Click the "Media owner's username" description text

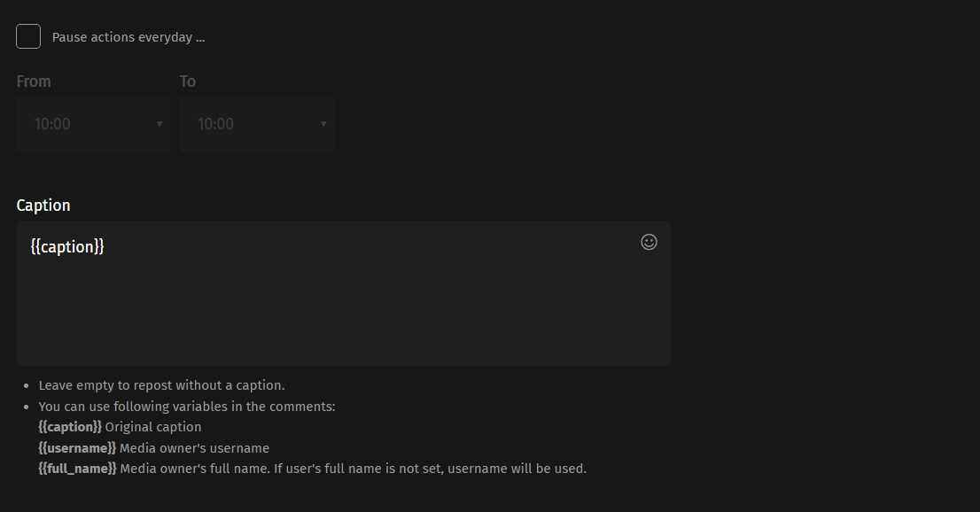pyautogui.click(x=194, y=448)
